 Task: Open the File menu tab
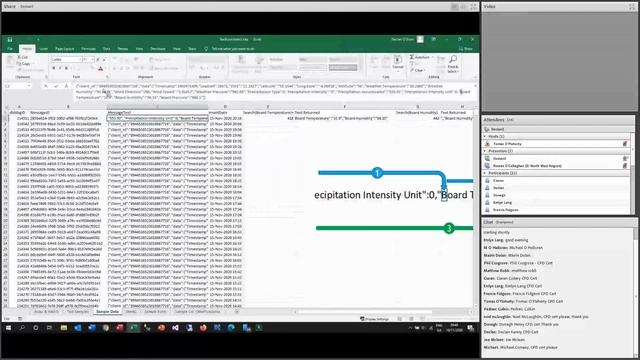(x=10, y=49)
